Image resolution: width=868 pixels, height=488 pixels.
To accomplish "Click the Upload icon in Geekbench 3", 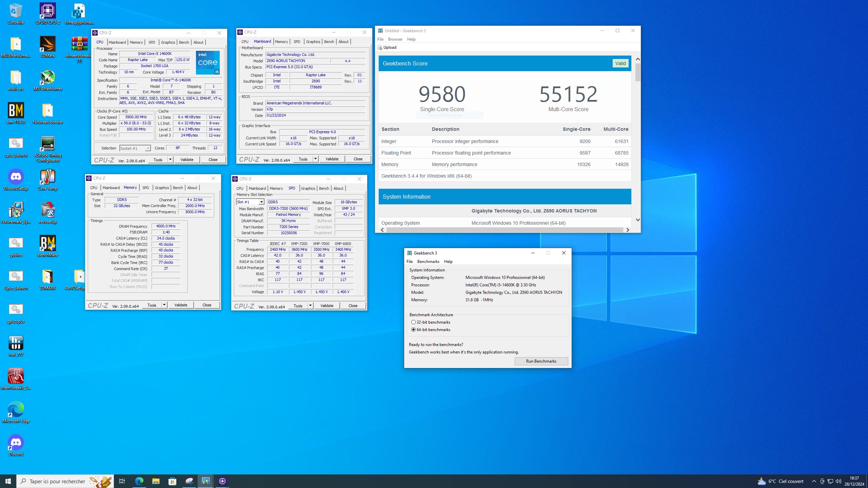I will (380, 47).
